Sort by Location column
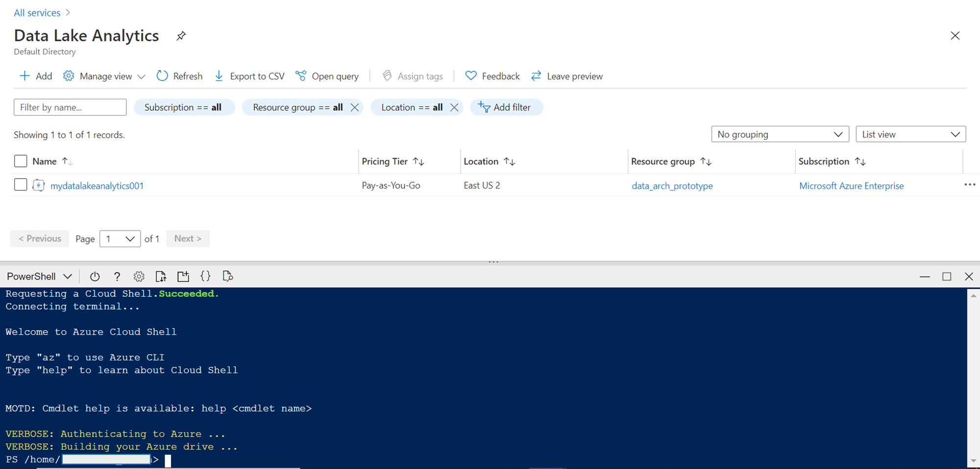This screenshot has height=469, width=980. pyautogui.click(x=510, y=161)
